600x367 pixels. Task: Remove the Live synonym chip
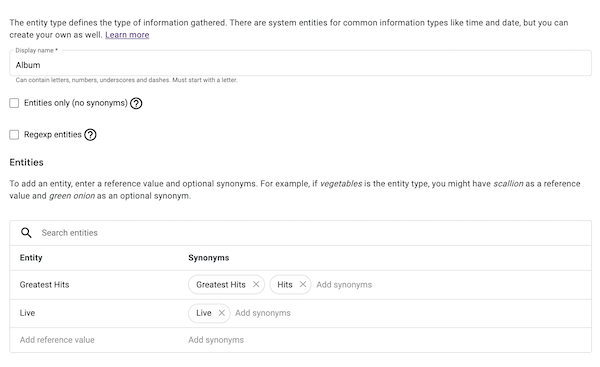(222, 313)
